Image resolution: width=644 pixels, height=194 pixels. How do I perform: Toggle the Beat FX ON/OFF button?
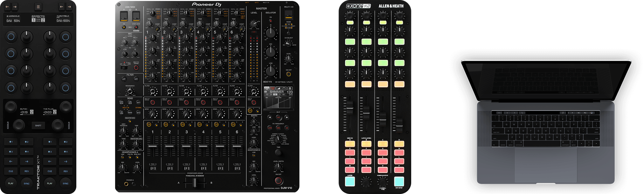(278, 181)
